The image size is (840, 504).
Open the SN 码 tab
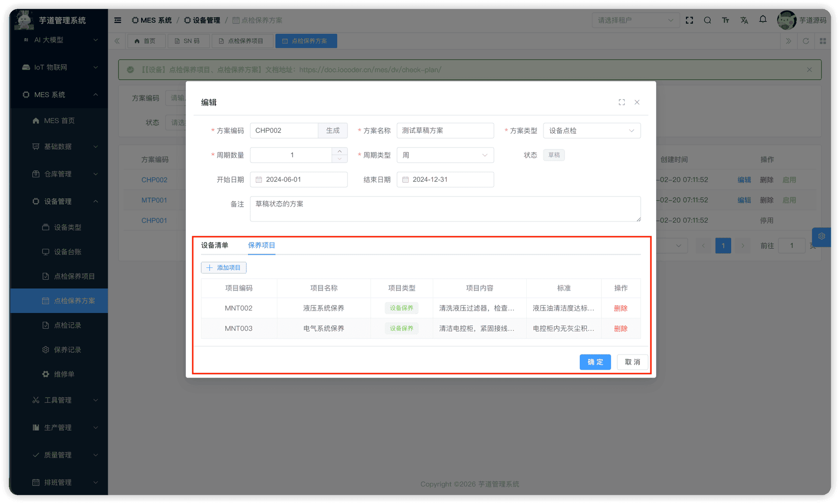pos(189,41)
